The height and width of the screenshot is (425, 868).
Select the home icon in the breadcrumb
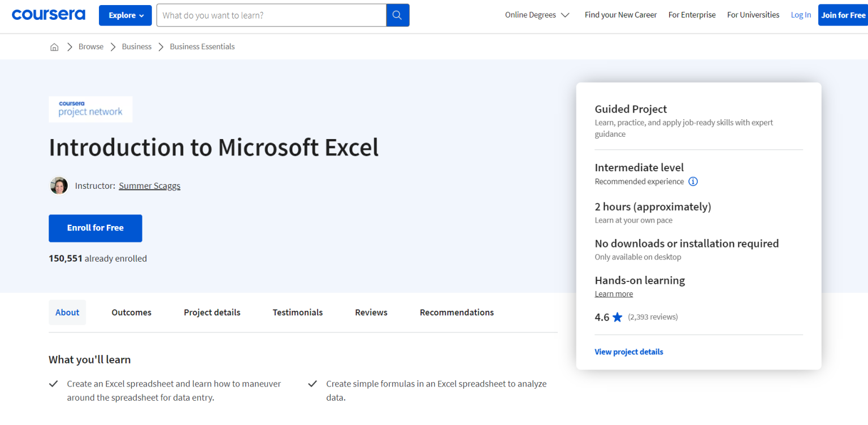pyautogui.click(x=54, y=46)
